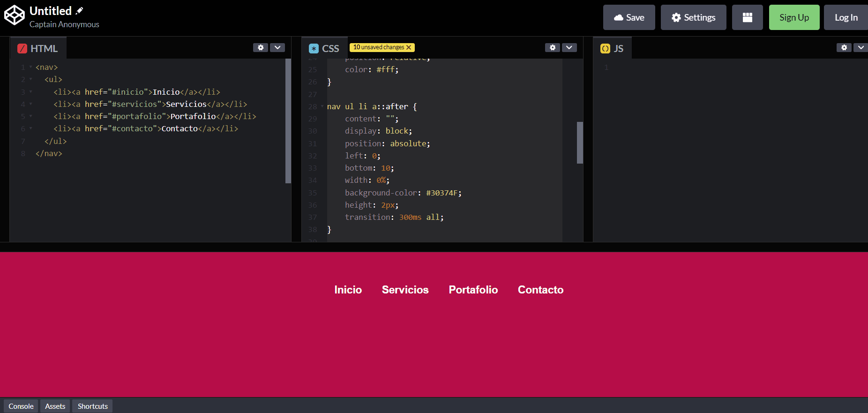The width and height of the screenshot is (868, 413).
Task: Expand the JS panel dropdown chevron
Action: tap(861, 47)
